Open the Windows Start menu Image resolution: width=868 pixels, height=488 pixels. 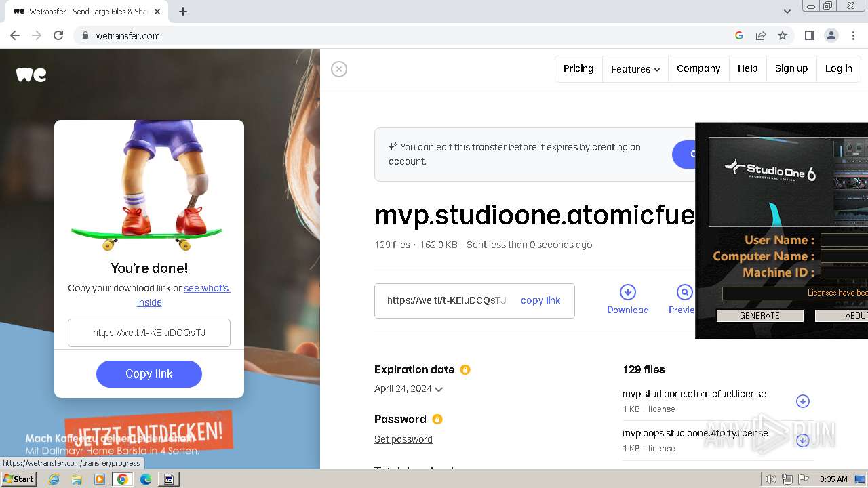[x=19, y=479]
